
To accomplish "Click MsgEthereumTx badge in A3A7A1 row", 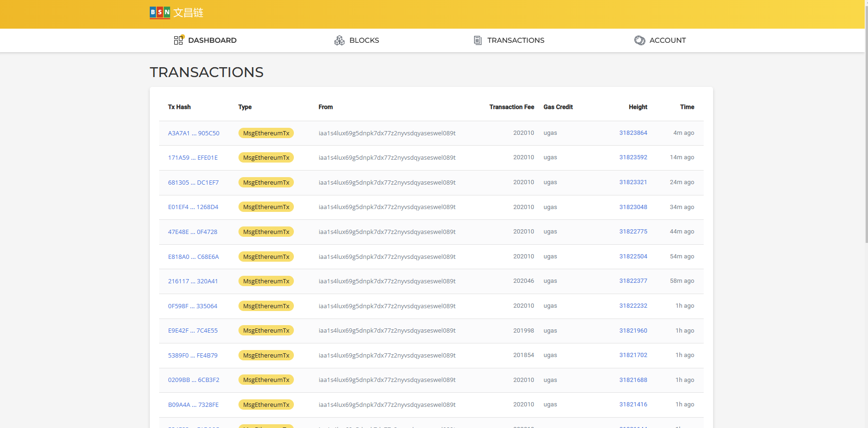I will [266, 133].
